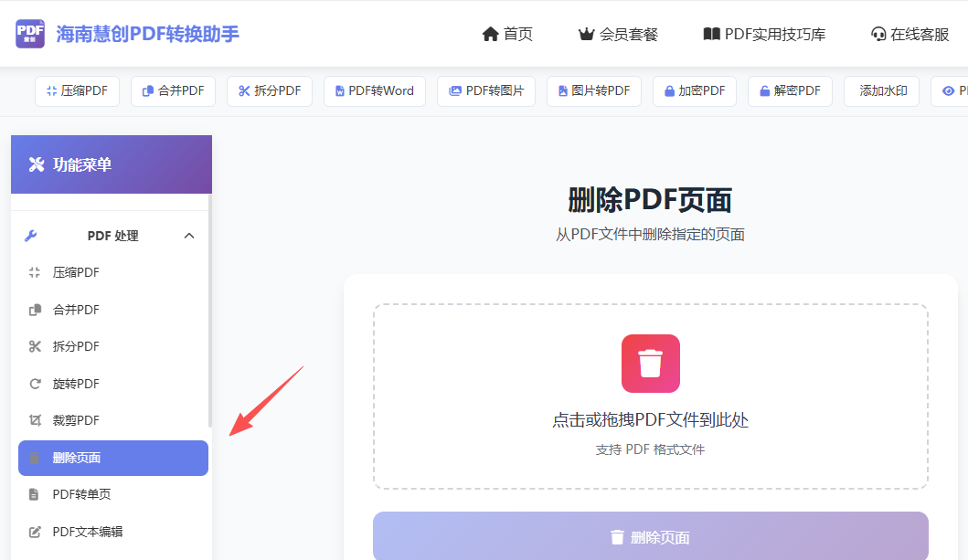Click Word file icon in PDF转Word button

click(339, 91)
